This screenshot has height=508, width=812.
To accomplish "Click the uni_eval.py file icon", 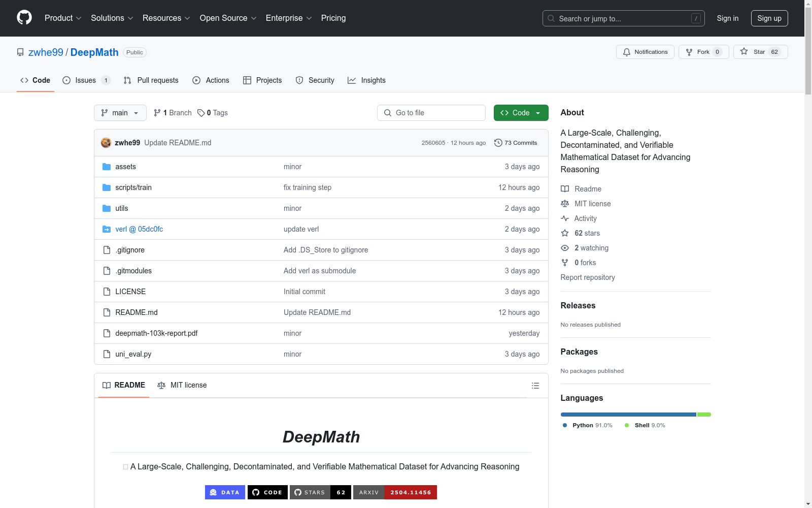I will pos(107,354).
